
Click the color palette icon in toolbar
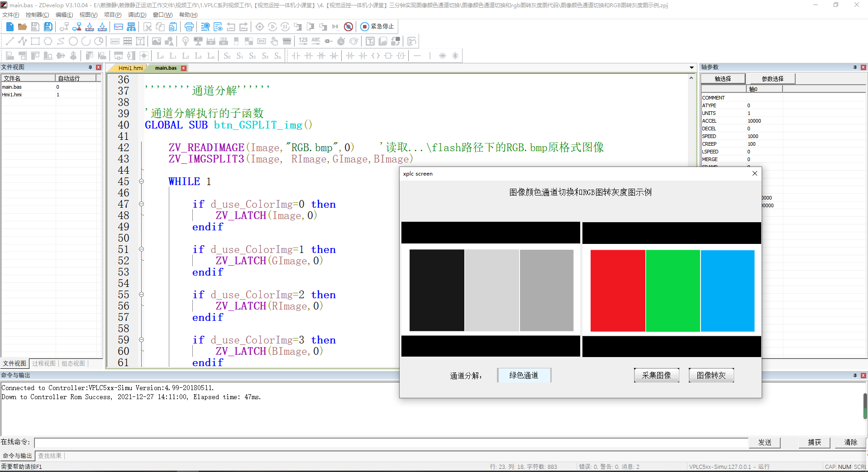tap(354, 41)
